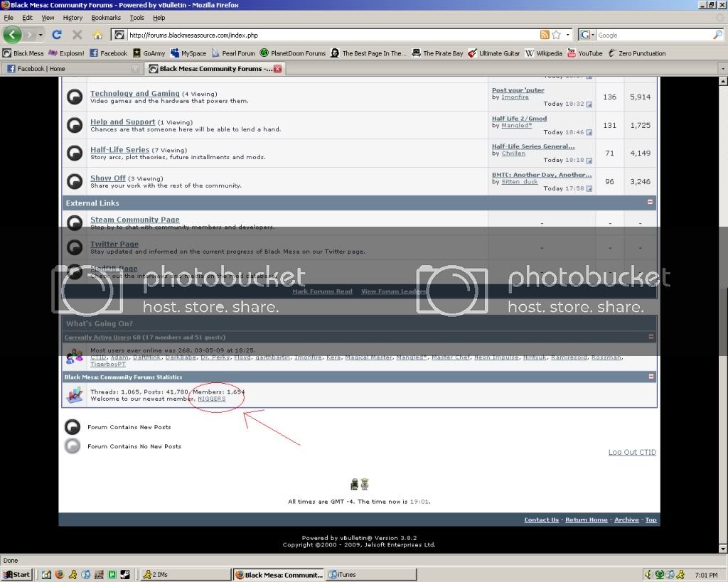728x582 pixels.
Task: View the profile of Sitten_duck
Action: tap(520, 181)
